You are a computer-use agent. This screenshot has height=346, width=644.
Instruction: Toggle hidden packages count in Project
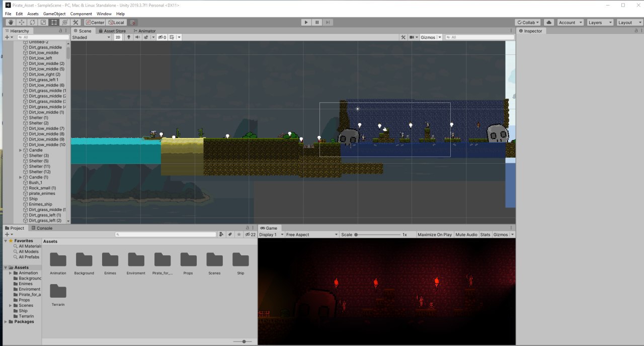click(x=250, y=235)
